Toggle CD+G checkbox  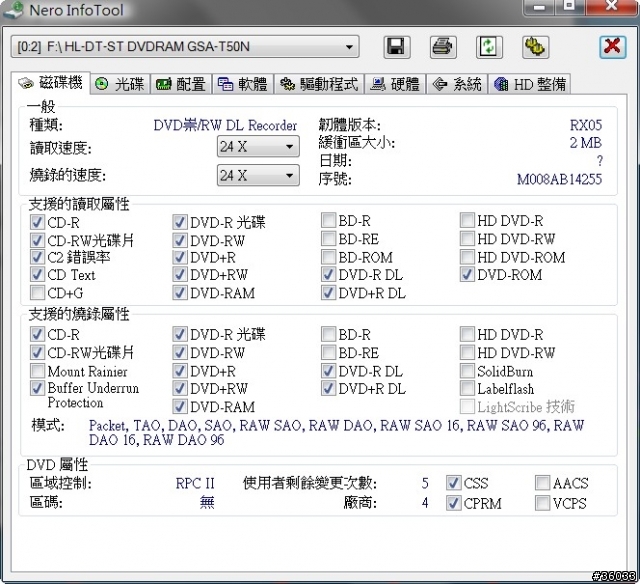coord(37,293)
